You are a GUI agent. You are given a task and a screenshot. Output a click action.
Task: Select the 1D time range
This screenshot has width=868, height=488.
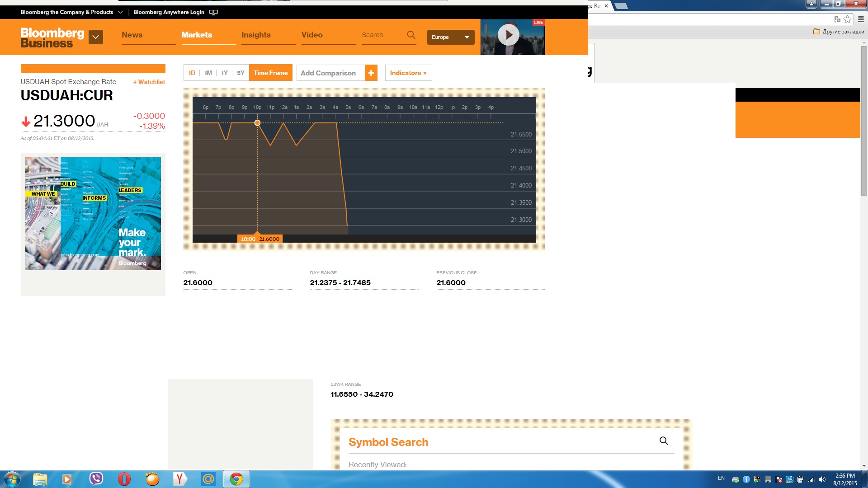coord(192,73)
